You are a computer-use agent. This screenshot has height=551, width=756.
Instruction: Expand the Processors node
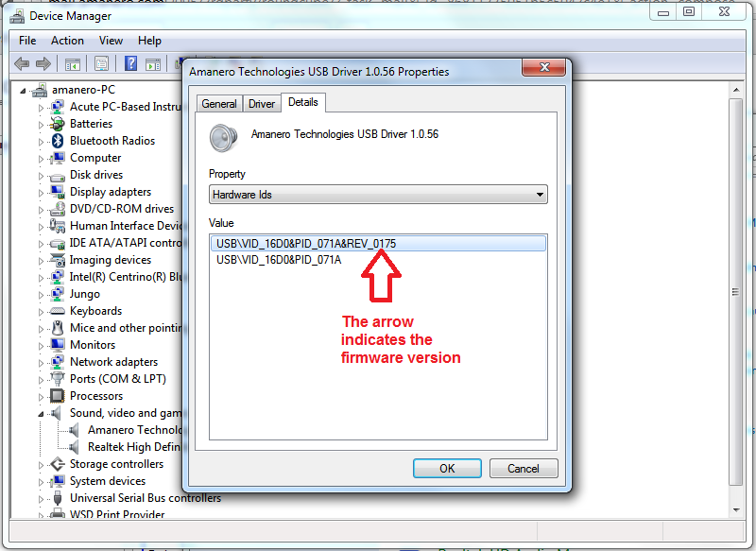pos(41,397)
